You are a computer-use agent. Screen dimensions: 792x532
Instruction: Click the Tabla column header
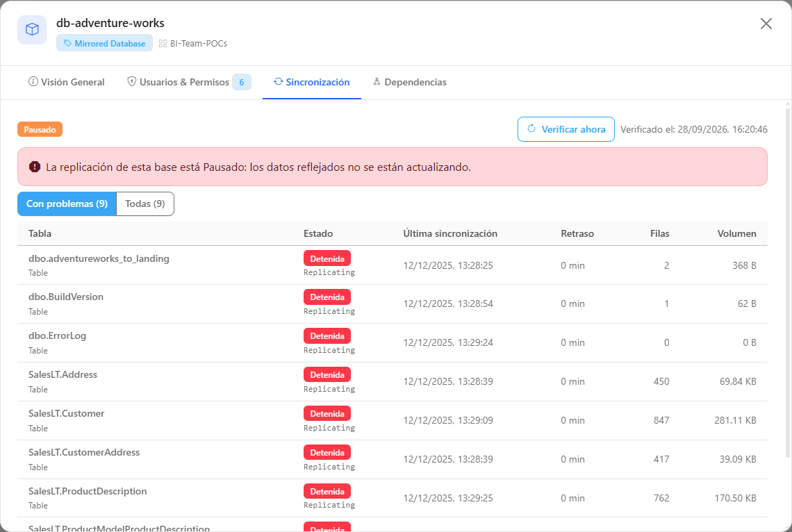coord(40,233)
